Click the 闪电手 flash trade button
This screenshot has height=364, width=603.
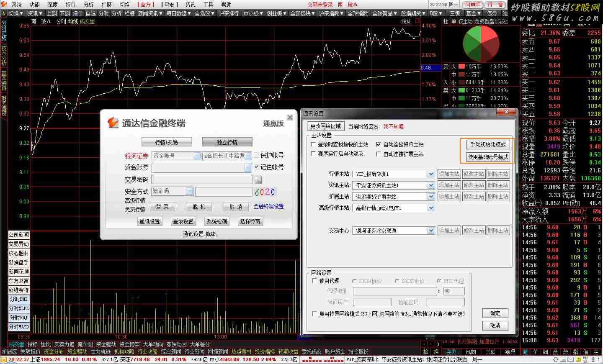(473, 5)
